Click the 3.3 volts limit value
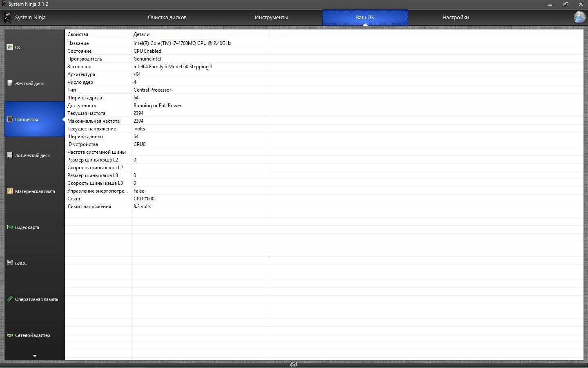 click(x=142, y=206)
